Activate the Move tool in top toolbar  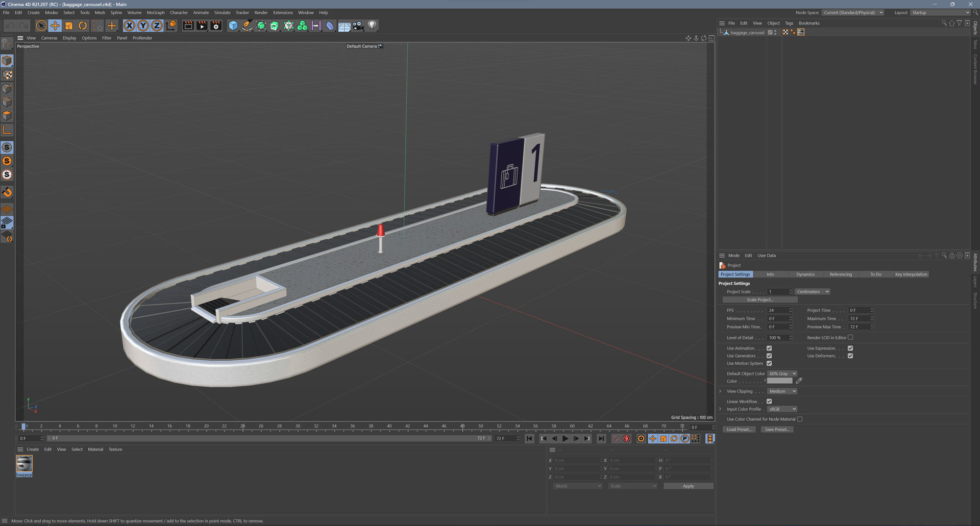click(x=55, y=26)
